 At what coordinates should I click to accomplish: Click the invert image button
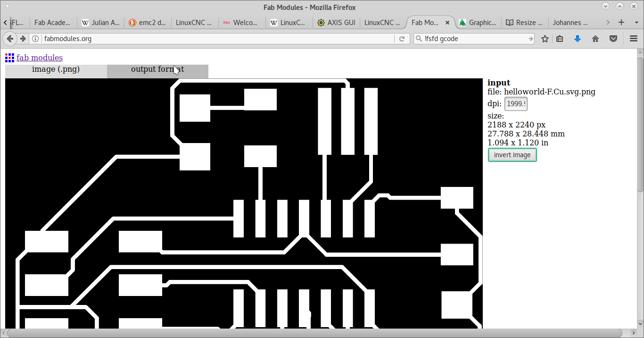click(512, 155)
